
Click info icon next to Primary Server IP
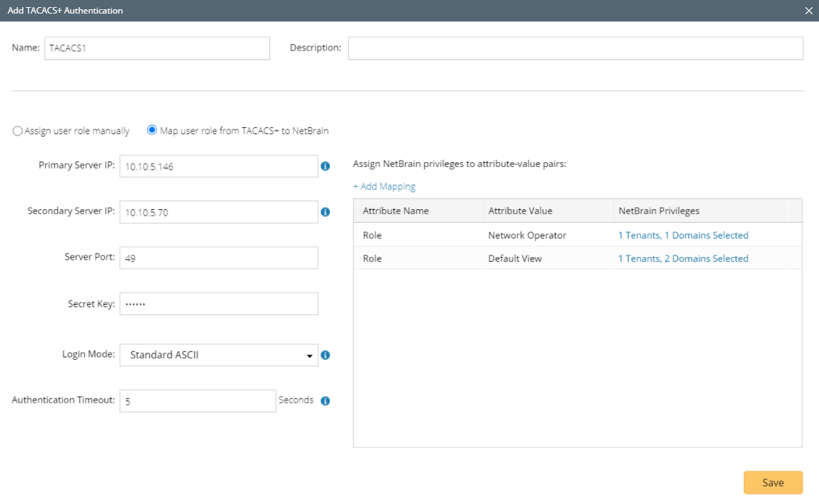325,166
